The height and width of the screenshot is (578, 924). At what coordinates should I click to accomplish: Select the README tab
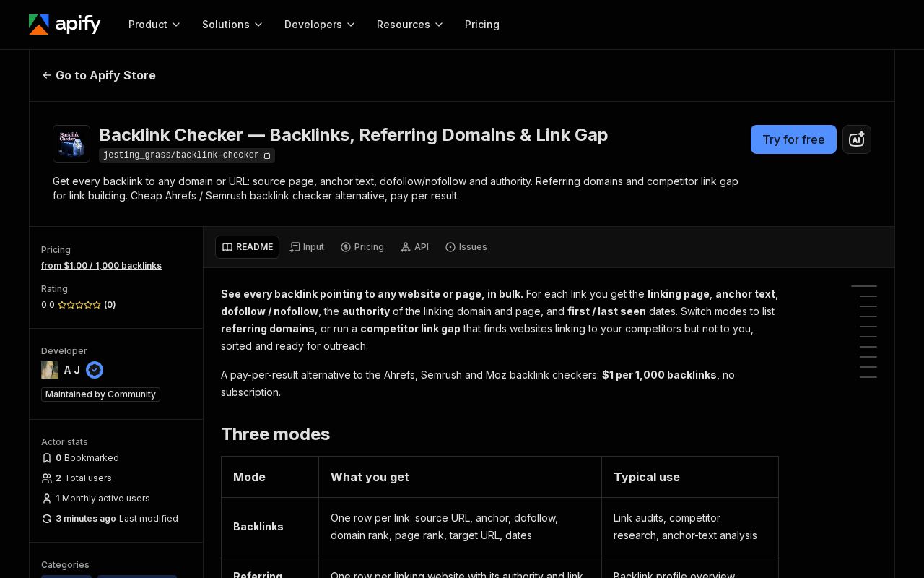pos(247,247)
